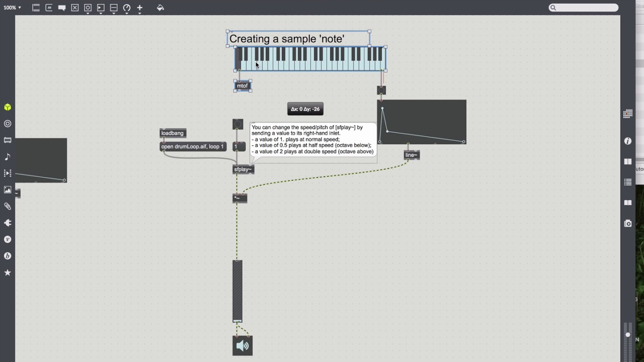This screenshot has width=644, height=362.
Task: Click the paint bucket format icon
Action: click(x=160, y=8)
